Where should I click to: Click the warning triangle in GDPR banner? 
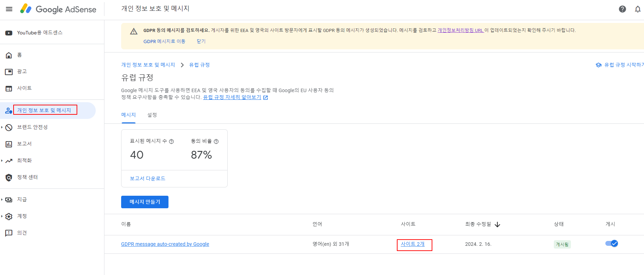coord(134,32)
